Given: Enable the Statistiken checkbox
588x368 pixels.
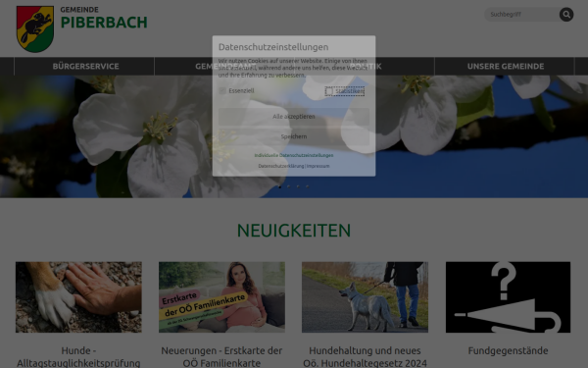Looking at the screenshot, I should 329,91.
